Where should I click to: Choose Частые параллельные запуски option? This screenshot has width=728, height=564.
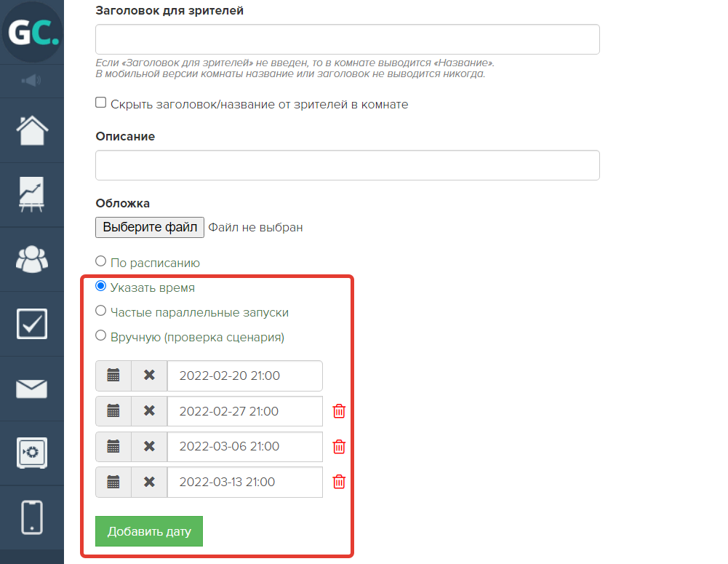(x=101, y=311)
